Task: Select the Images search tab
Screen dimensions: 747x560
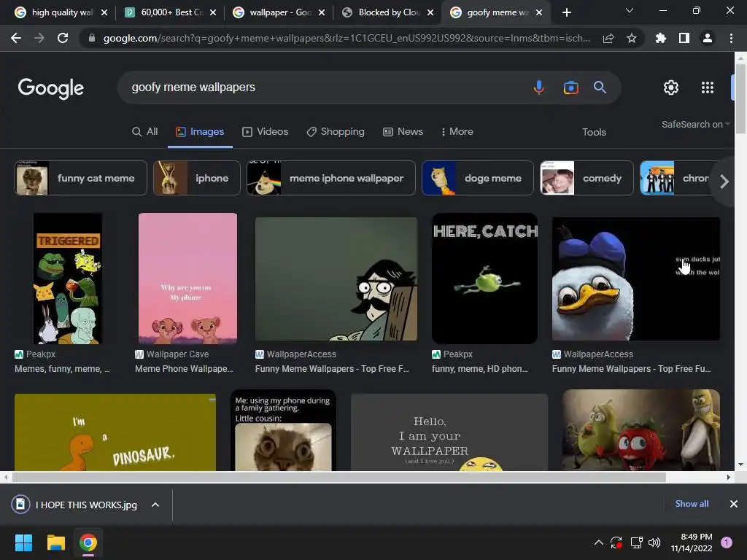Action: coord(200,132)
